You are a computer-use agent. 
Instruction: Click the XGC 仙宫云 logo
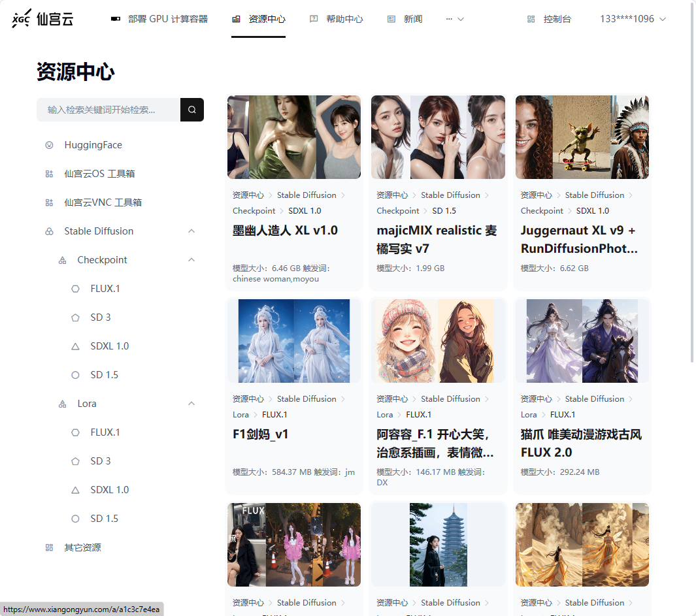click(x=42, y=19)
